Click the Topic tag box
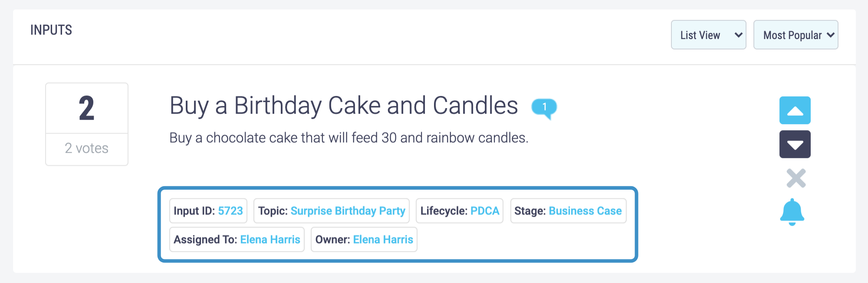868x283 pixels. click(332, 211)
